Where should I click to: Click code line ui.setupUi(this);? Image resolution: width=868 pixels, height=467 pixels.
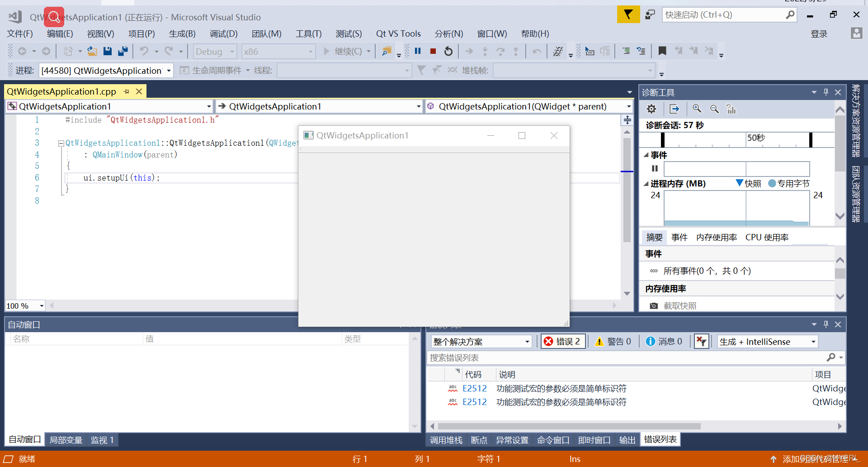[x=122, y=178]
